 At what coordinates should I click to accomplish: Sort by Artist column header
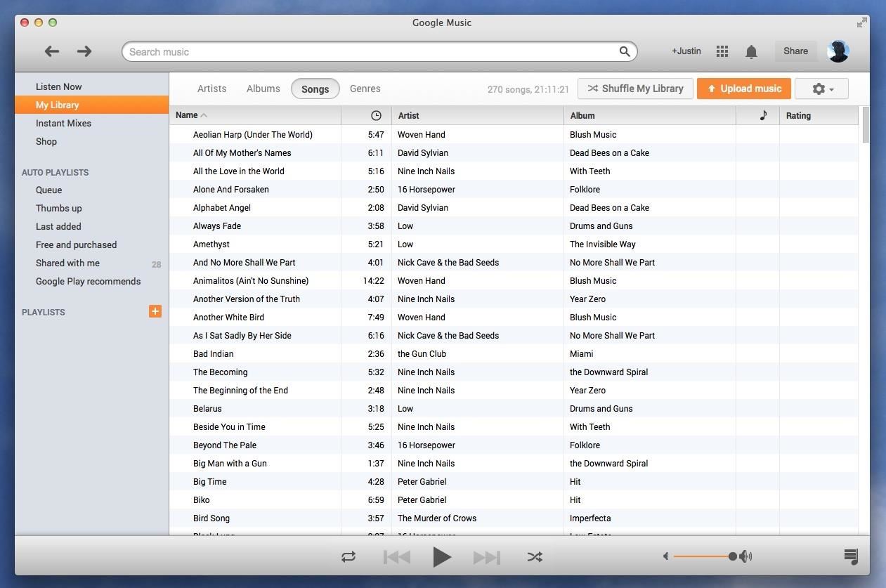[x=408, y=115]
